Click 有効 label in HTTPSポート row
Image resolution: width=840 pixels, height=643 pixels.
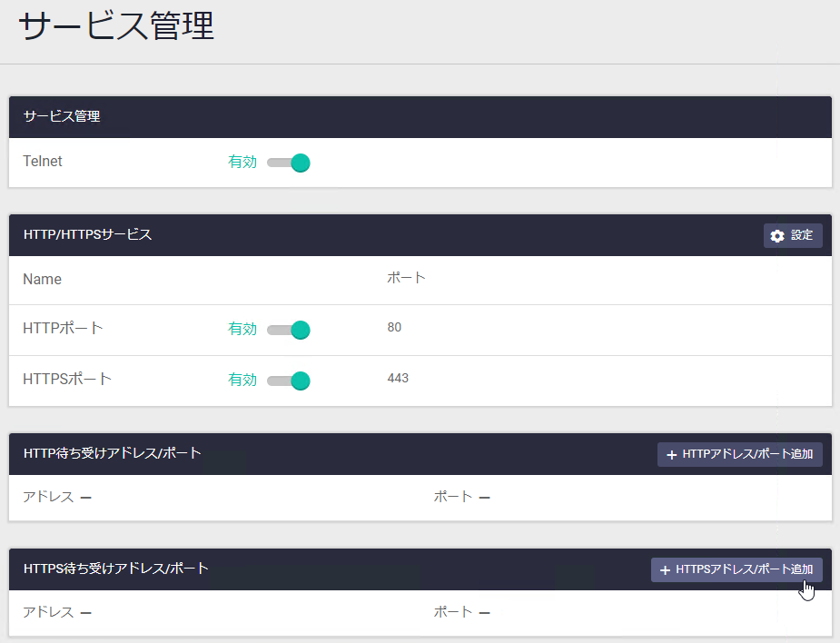click(x=242, y=380)
